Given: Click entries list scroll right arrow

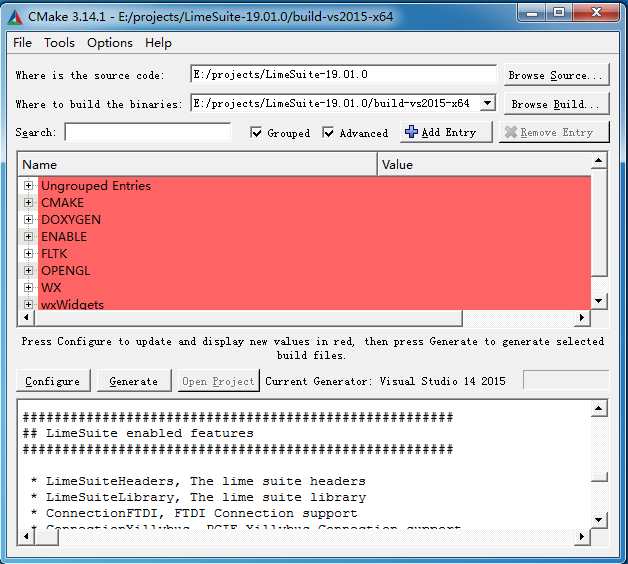Looking at the screenshot, I should (x=582, y=317).
